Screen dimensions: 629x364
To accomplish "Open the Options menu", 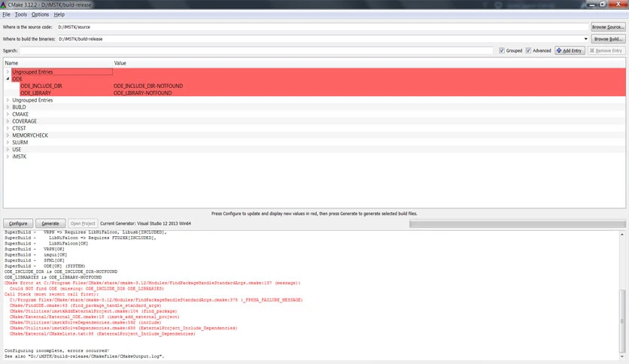I will 40,14.
